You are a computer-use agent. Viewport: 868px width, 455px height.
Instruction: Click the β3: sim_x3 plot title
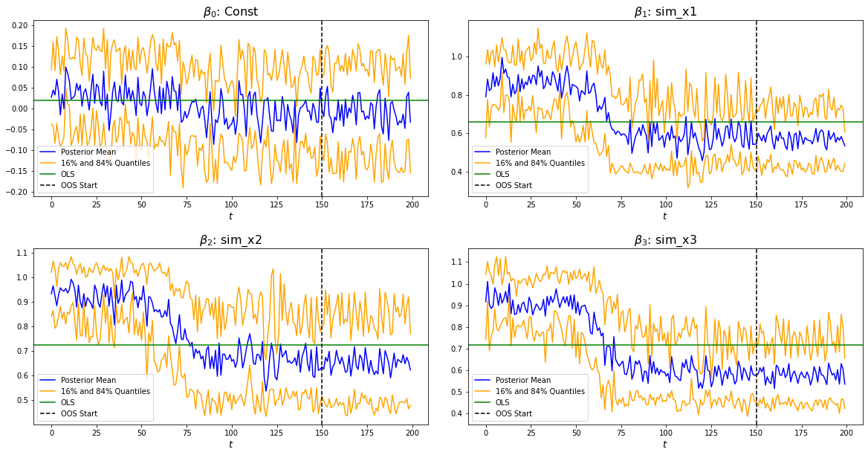coord(665,239)
